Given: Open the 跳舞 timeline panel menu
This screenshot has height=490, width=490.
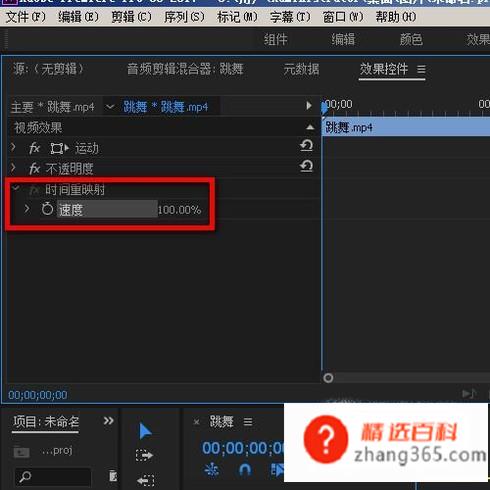Looking at the screenshot, I should pyautogui.click(x=248, y=422).
